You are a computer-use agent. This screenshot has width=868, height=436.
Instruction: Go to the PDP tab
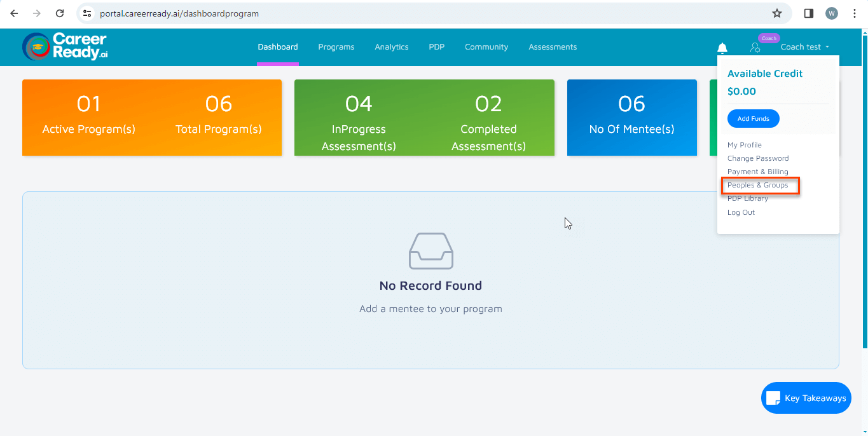tap(436, 47)
